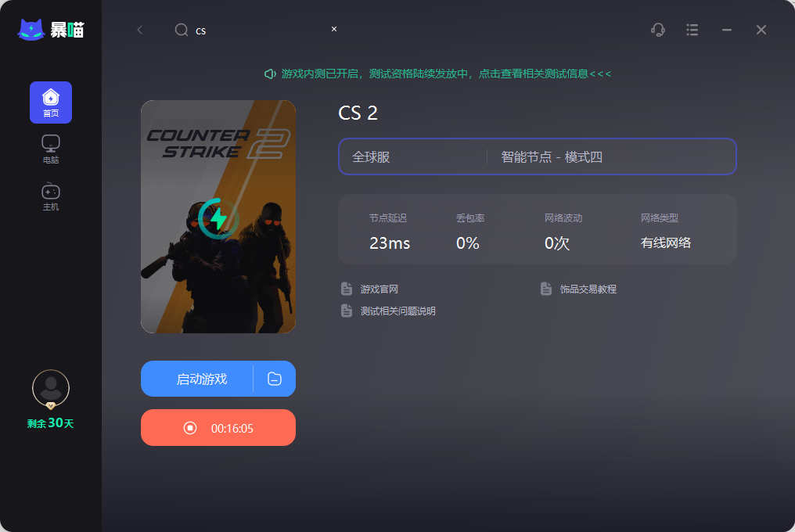This screenshot has width=795, height=532.
Task: Click the document icon beside 饰品交易教程
Action: (x=546, y=289)
